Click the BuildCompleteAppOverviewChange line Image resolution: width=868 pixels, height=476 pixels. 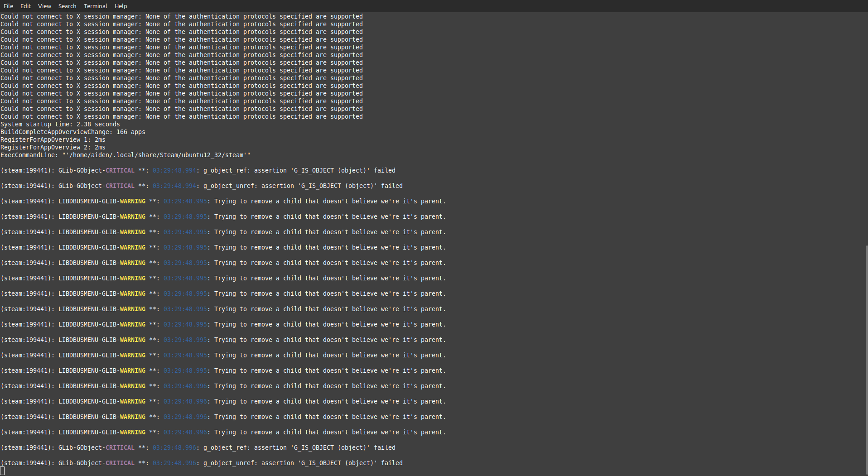(x=72, y=132)
